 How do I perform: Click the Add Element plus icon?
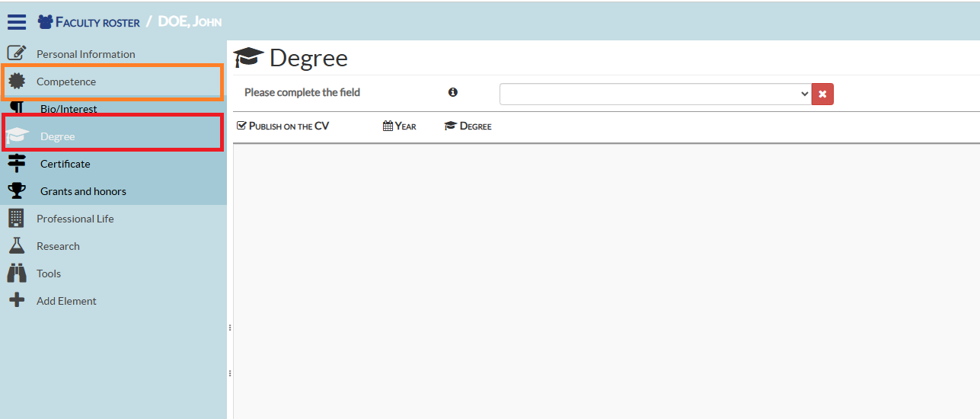[x=16, y=301]
